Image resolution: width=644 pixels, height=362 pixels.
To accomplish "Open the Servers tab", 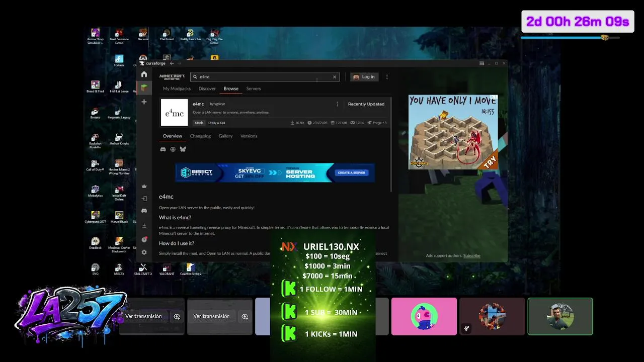I will click(254, 88).
